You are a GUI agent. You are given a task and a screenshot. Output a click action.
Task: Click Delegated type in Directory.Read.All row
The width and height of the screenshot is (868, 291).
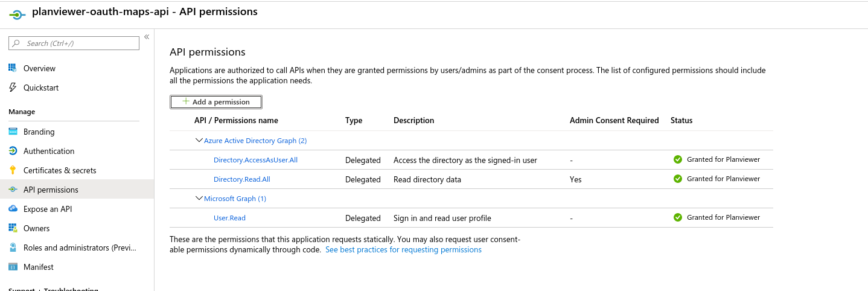(363, 179)
